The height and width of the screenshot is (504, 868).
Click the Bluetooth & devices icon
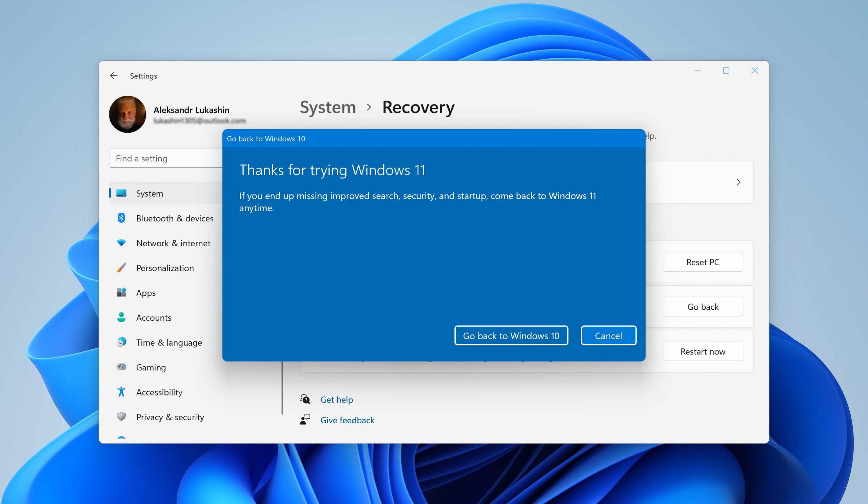[x=121, y=218]
